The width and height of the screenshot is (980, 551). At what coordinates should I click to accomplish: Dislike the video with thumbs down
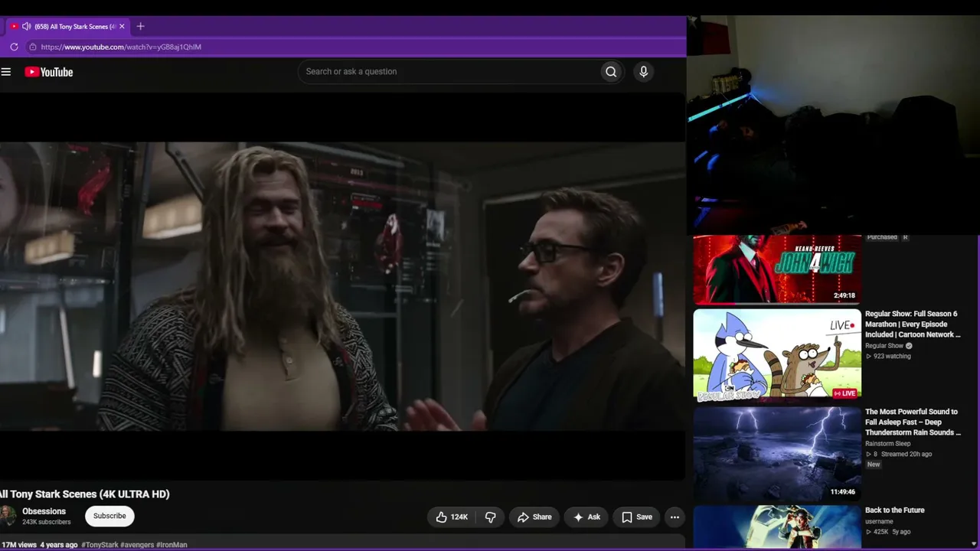click(x=491, y=517)
